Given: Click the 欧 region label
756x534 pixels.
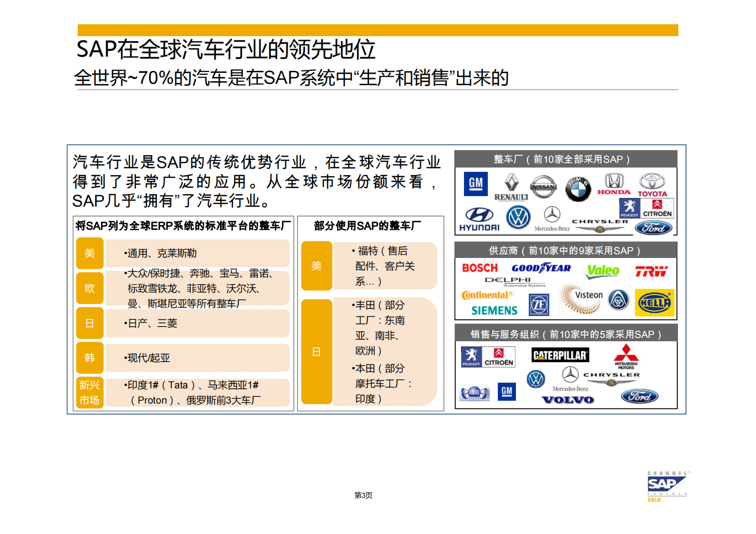Looking at the screenshot, I should [x=90, y=288].
